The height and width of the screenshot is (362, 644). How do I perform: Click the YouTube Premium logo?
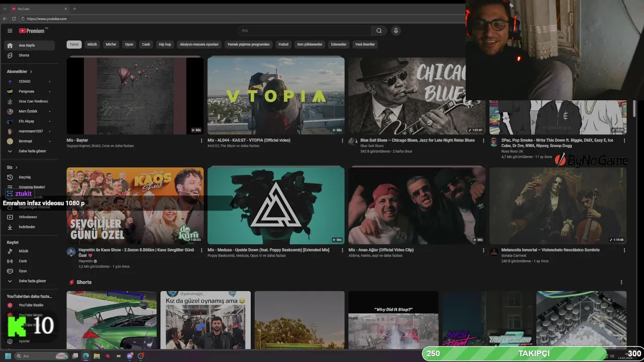click(x=32, y=31)
